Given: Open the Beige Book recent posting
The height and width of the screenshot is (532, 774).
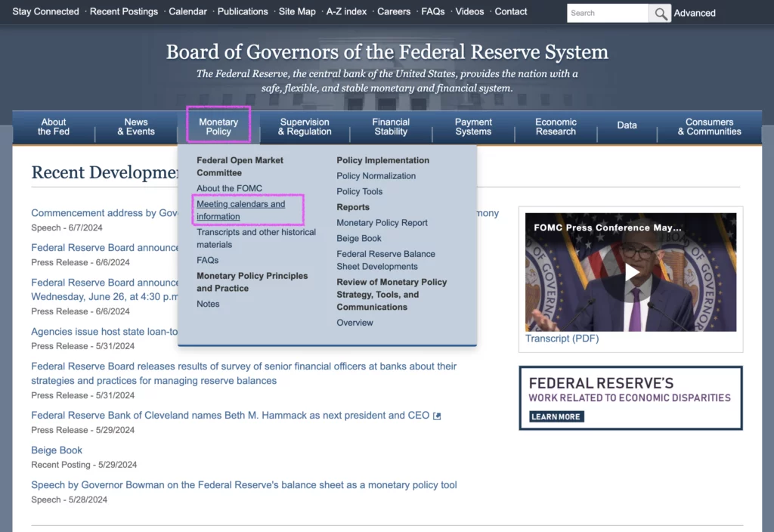Looking at the screenshot, I should 57,450.
